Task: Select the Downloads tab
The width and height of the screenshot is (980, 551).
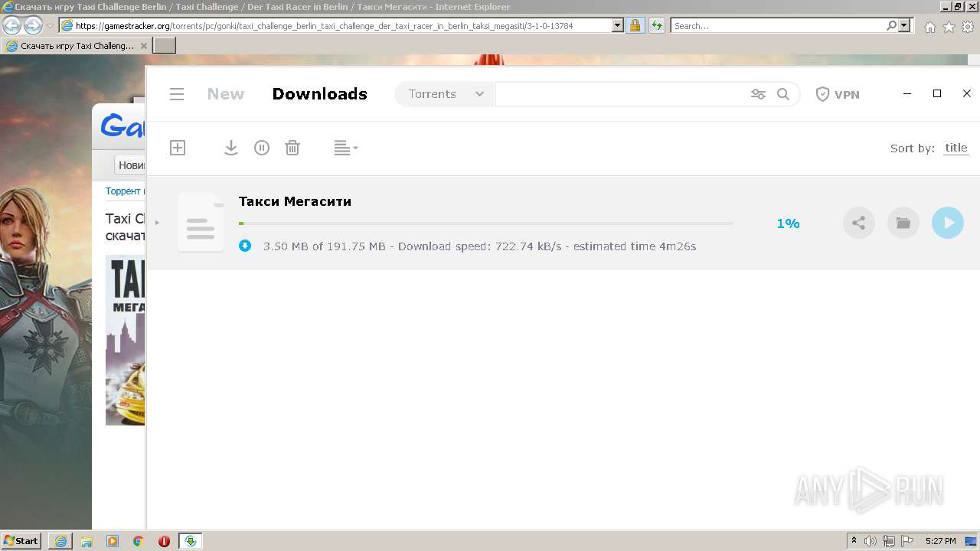Action: [x=319, y=94]
